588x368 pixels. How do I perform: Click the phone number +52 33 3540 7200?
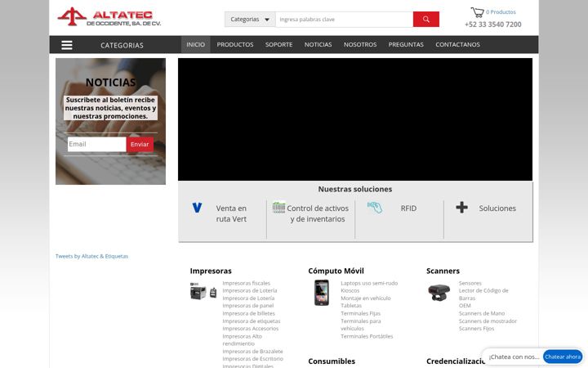point(492,25)
